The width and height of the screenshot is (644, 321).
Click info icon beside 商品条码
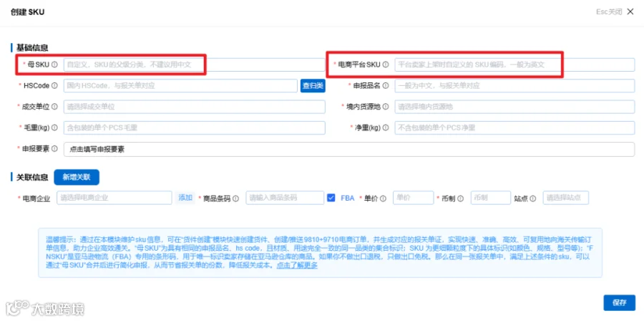coord(235,198)
